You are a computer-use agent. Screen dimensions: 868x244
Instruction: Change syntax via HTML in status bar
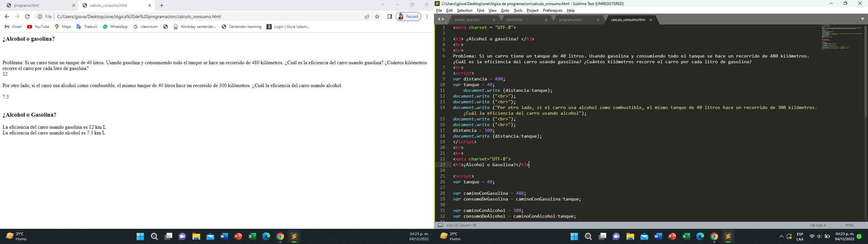(849, 225)
